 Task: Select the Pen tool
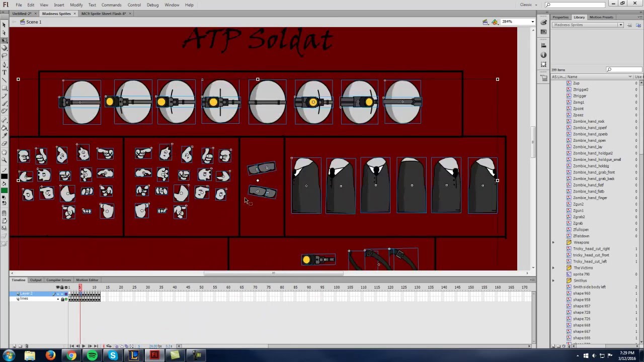(6, 65)
